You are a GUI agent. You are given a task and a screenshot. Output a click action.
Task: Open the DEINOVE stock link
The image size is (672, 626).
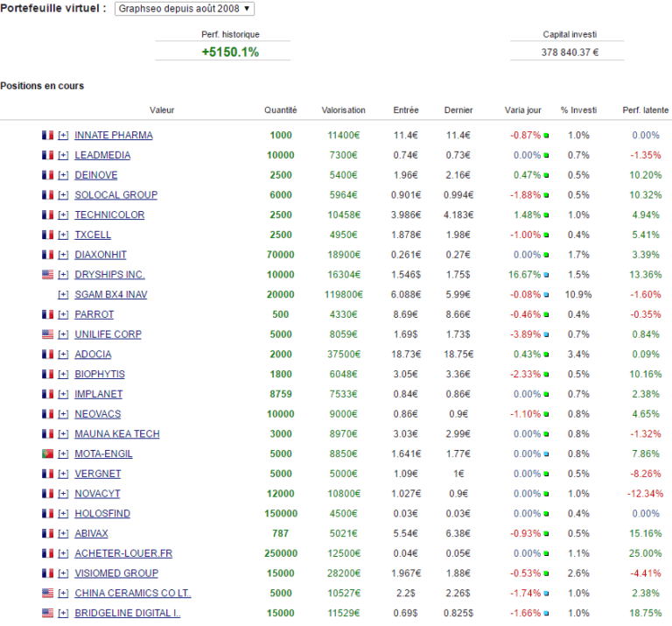click(x=95, y=175)
